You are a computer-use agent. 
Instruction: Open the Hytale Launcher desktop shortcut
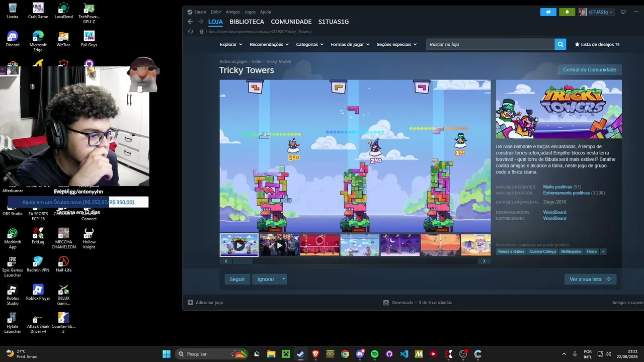tap(13, 323)
